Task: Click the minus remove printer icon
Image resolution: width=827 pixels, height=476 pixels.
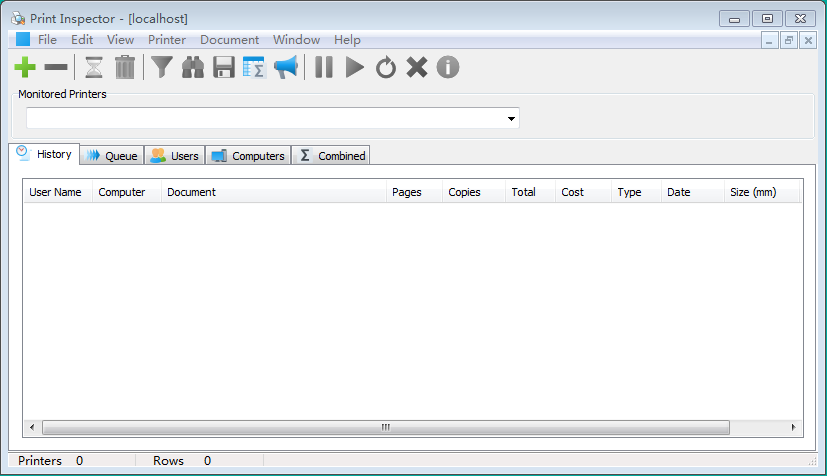Action: click(57, 68)
